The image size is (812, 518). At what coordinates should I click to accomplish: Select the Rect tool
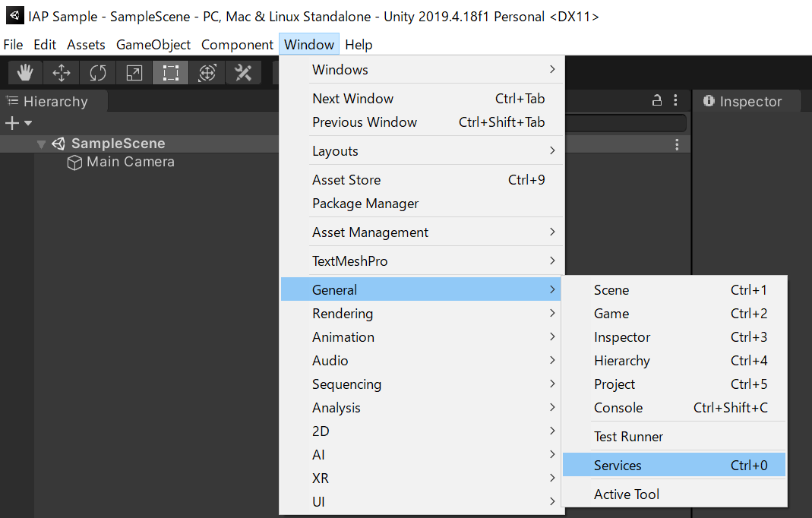[x=170, y=73]
